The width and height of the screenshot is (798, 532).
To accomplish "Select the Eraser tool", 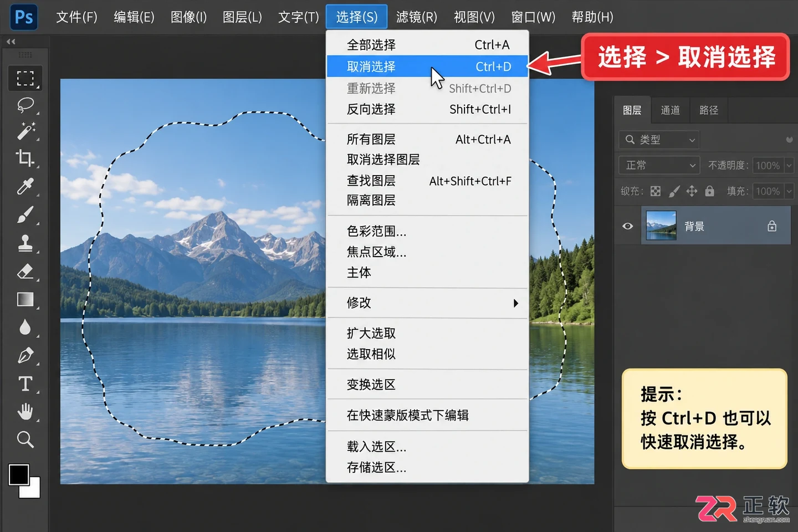I will (x=25, y=272).
